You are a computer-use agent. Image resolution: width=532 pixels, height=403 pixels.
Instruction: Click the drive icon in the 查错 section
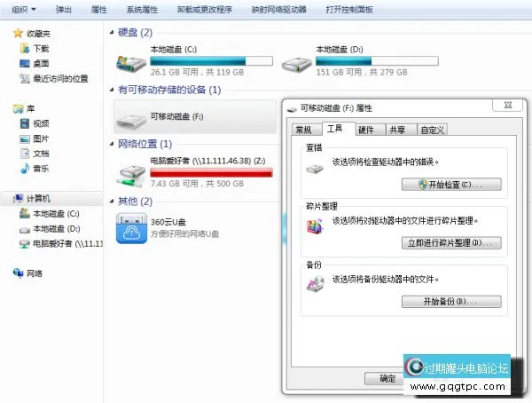[315, 169]
